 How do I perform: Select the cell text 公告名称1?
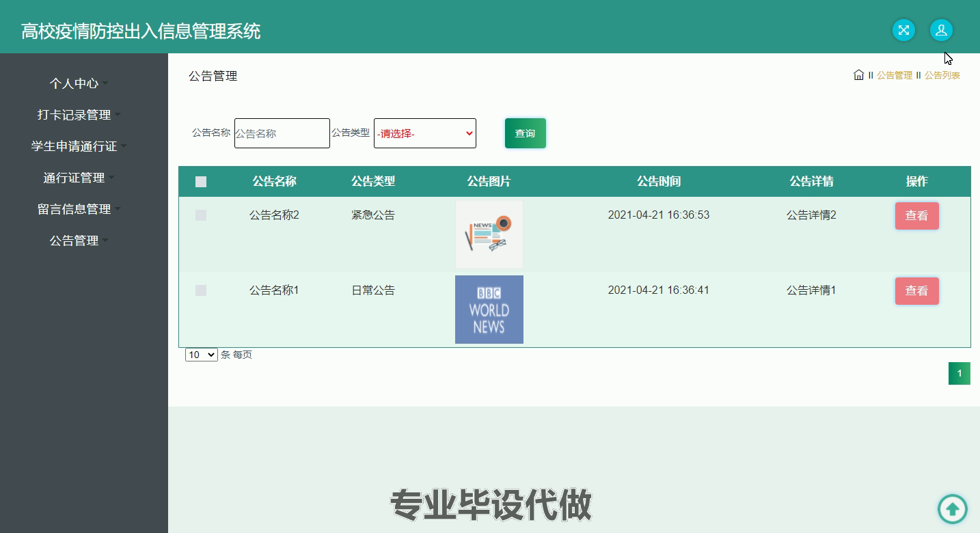[274, 290]
